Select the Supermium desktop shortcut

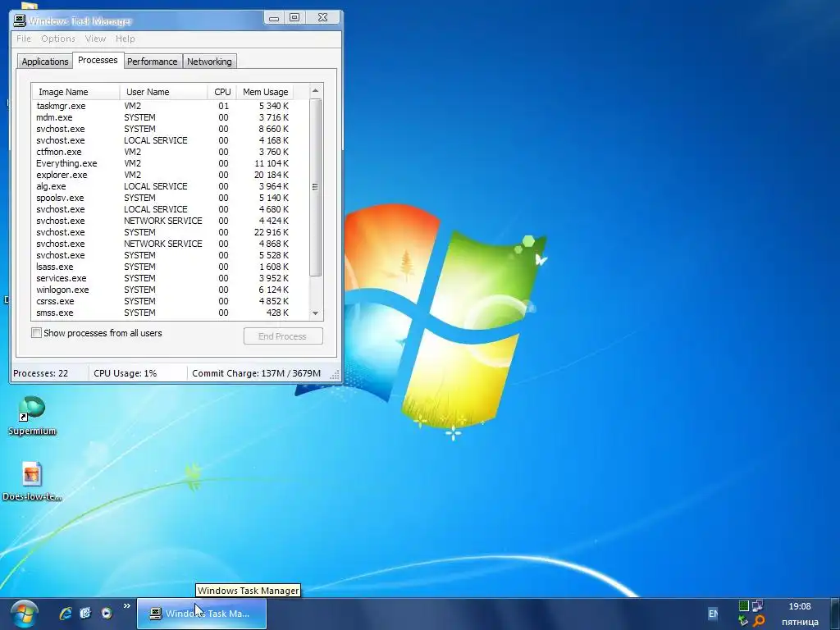32,416
